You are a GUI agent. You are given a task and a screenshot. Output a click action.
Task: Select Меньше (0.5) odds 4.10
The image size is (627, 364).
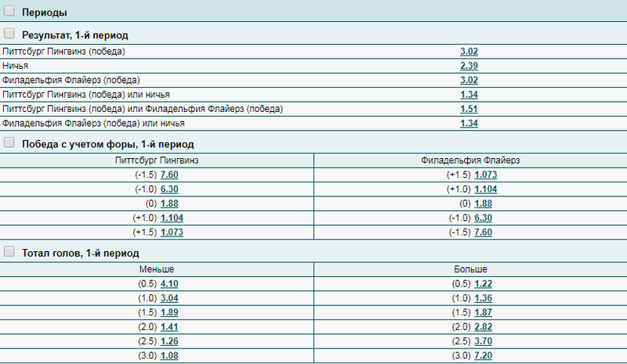[x=169, y=284]
